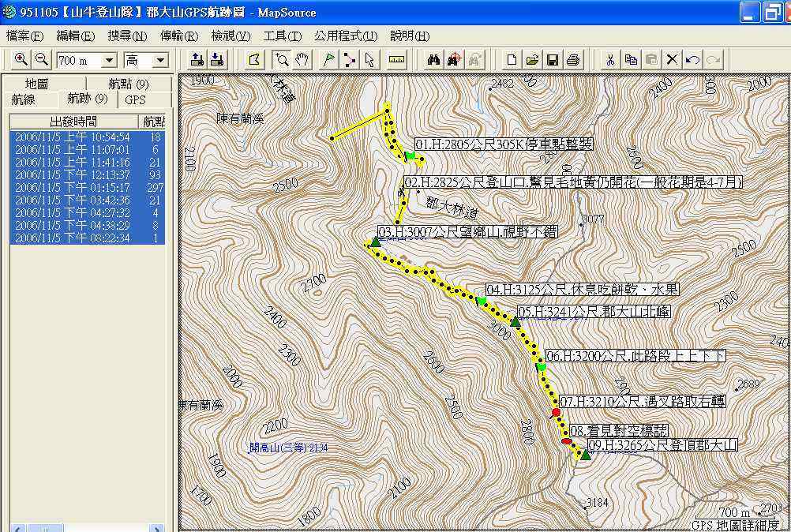Click the printer icon in toolbar
The width and height of the screenshot is (791, 532).
point(573,60)
